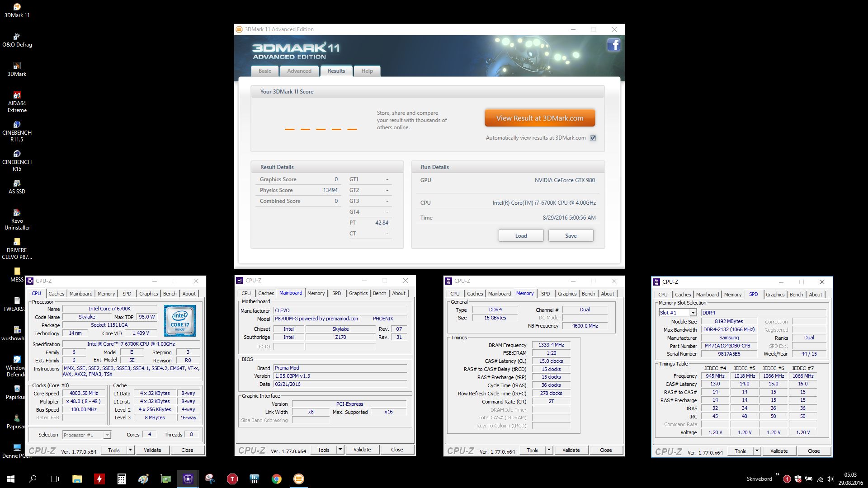This screenshot has height=488, width=868.
Task: Open Revo Uninstaller desktop icon
Action: [17, 219]
